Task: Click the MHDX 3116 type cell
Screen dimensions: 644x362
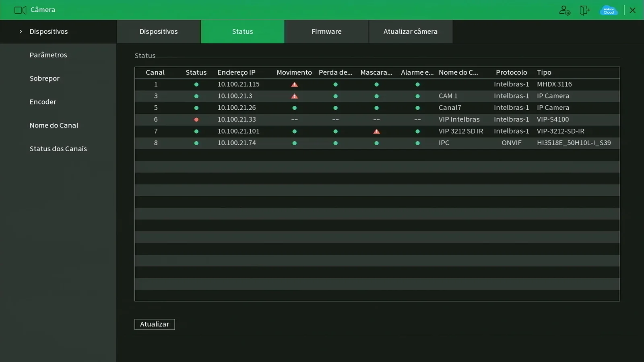Action: coord(554,84)
